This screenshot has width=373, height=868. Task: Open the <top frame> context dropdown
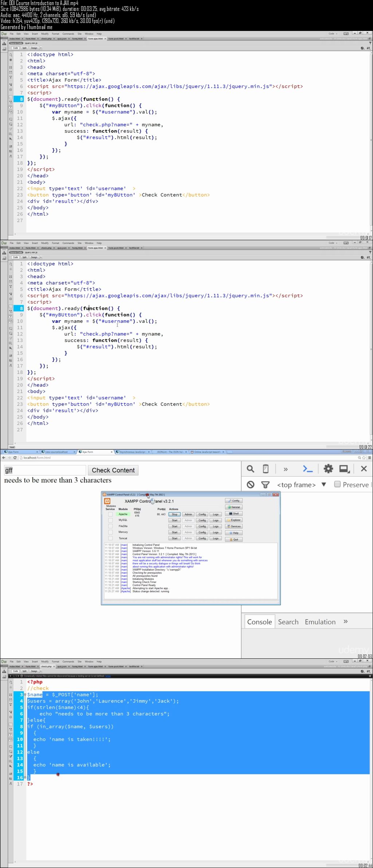(301, 485)
